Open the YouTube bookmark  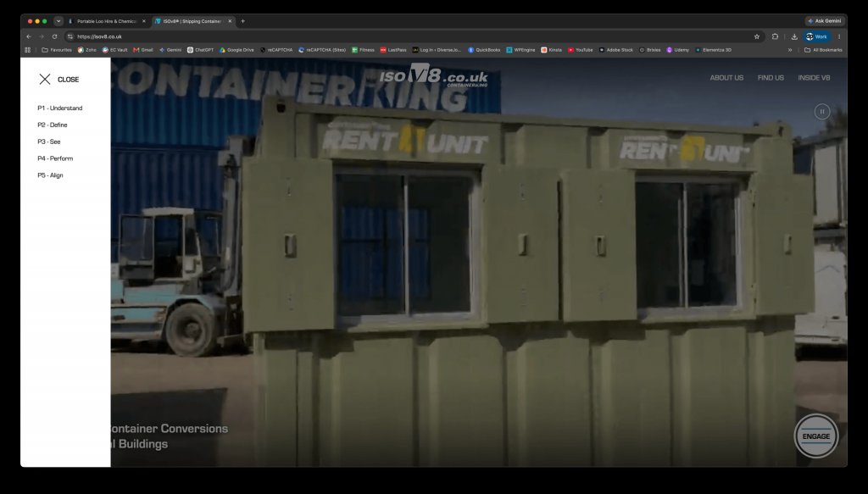[581, 50]
